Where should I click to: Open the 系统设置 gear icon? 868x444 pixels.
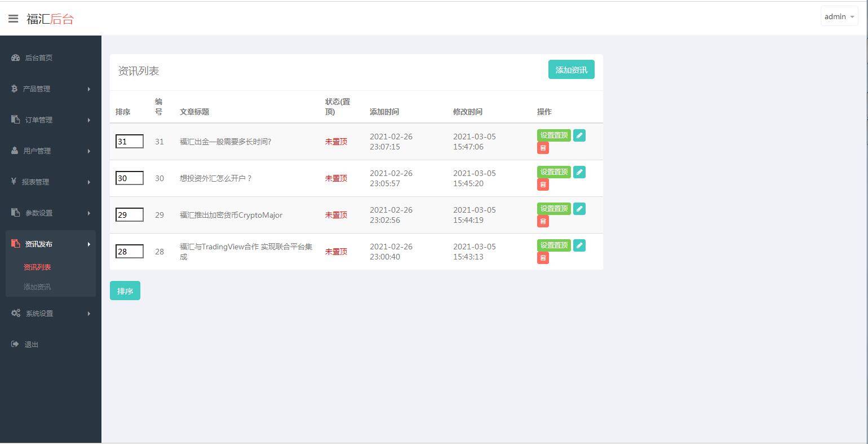[15, 313]
